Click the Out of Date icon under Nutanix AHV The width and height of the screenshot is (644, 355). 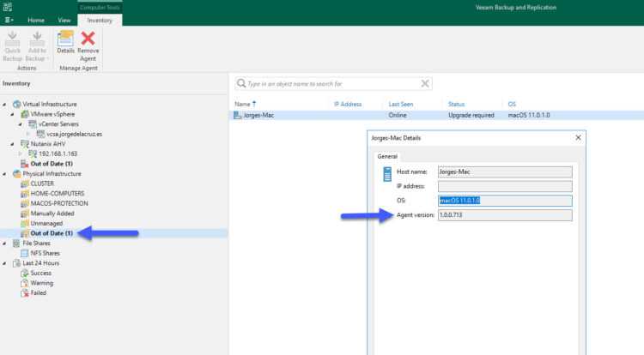[25, 164]
